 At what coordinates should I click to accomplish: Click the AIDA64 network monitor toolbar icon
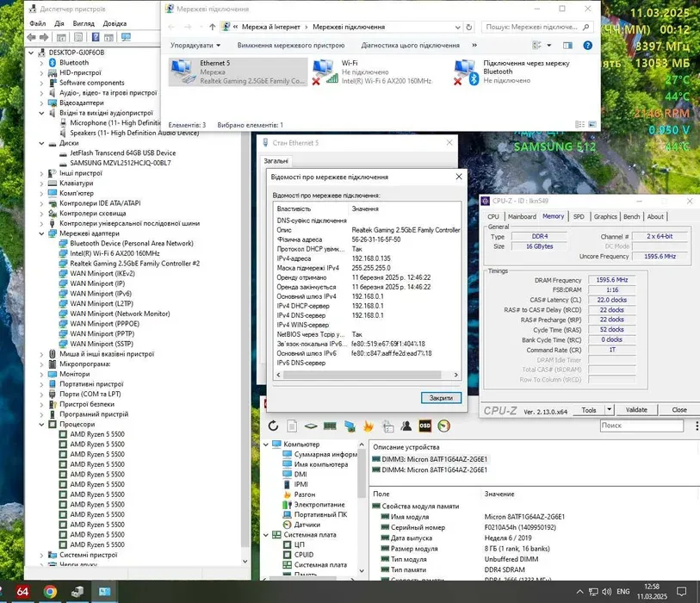click(350, 426)
